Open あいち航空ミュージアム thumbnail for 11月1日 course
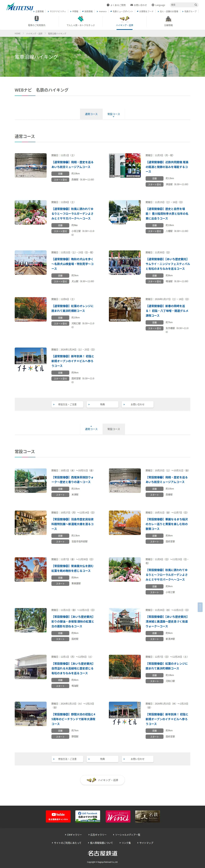Screen dimensions: 205x868 [31, 165]
